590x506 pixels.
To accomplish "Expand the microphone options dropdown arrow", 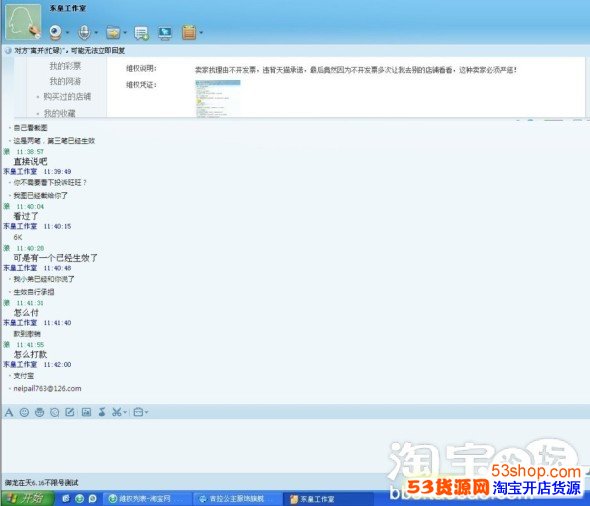I will 96,33.
